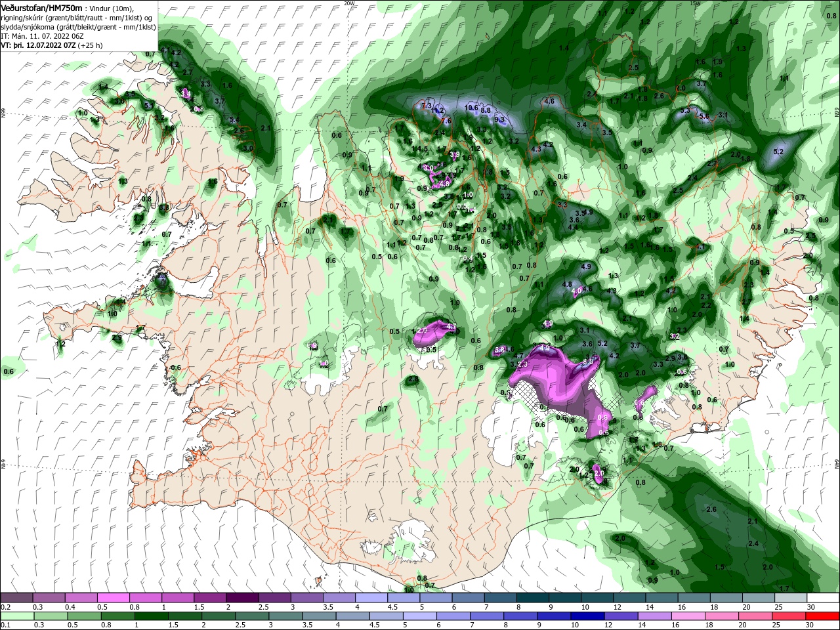Click the bright red 30 swatch, bottom row
The height and width of the screenshot is (630, 840).
point(823,616)
